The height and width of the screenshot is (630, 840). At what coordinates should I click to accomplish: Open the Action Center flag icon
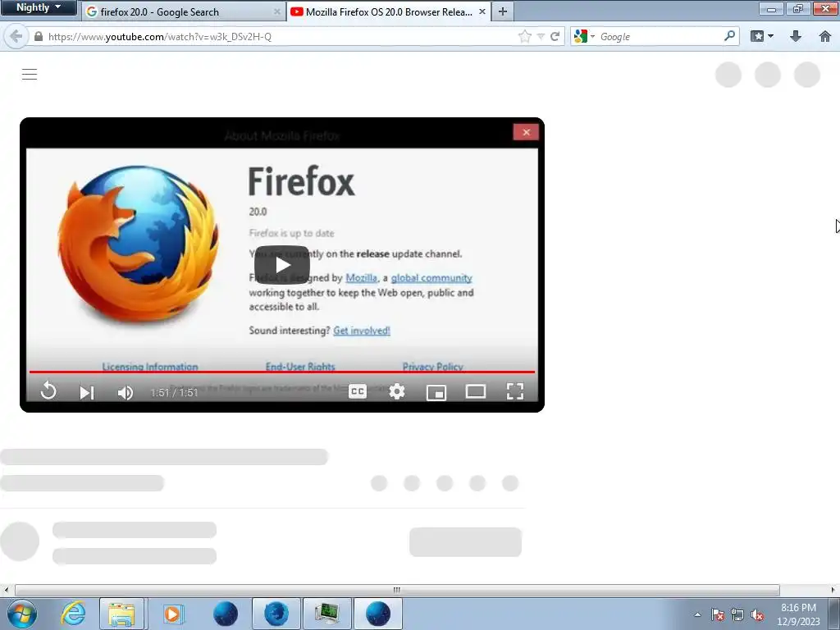(x=718, y=614)
